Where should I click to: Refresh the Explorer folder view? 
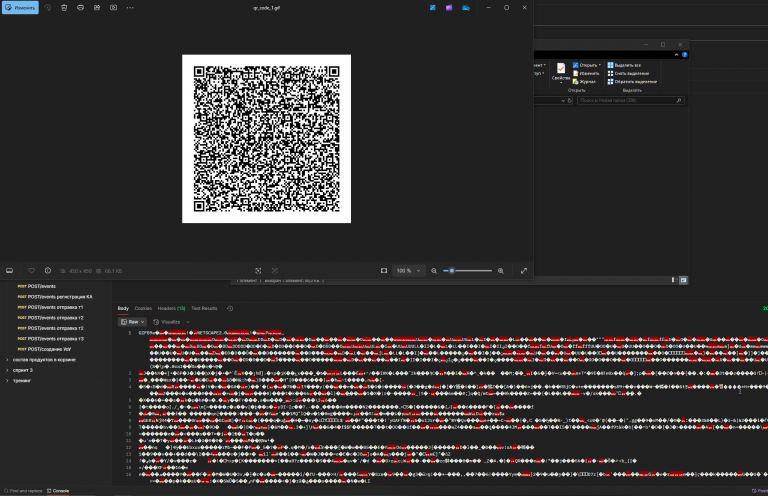tap(570, 100)
